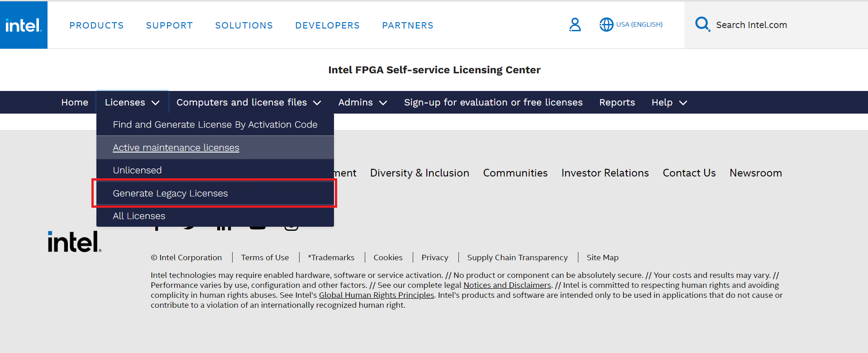Click the Intel logo in header
The image size is (868, 353).
pyautogui.click(x=24, y=25)
